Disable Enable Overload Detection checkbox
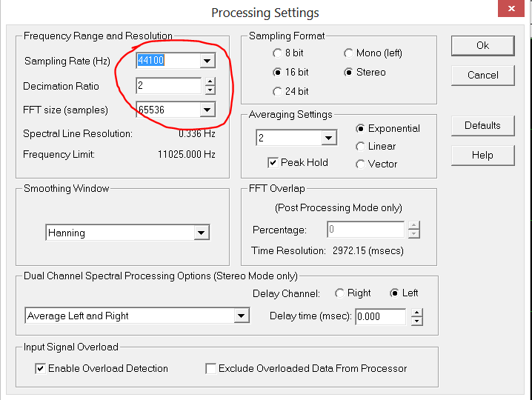This screenshot has width=532, height=400. (x=40, y=368)
